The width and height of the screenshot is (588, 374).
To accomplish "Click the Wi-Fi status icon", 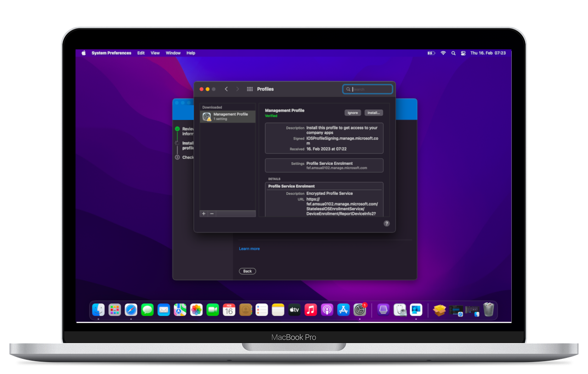I will [443, 53].
